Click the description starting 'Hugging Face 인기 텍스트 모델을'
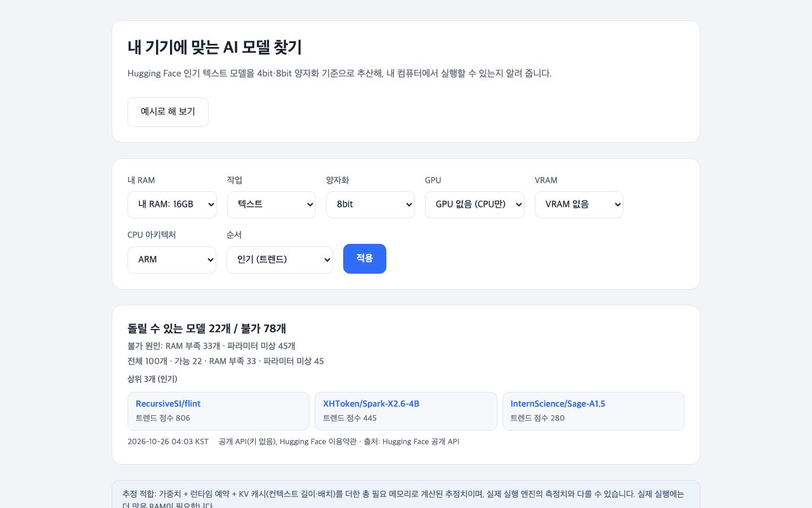 339,74
